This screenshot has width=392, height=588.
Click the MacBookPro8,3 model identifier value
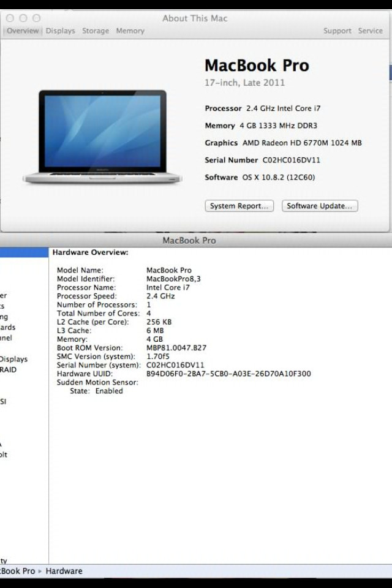[x=173, y=279]
